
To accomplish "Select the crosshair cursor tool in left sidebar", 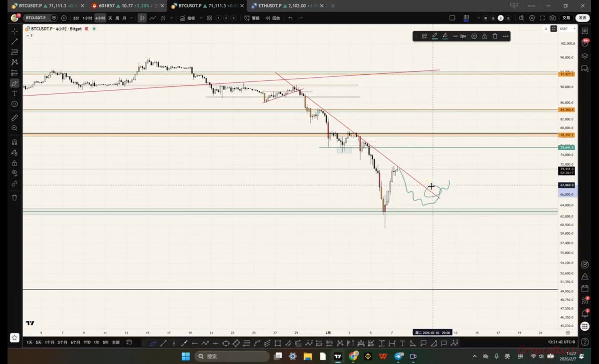I will (x=15, y=31).
